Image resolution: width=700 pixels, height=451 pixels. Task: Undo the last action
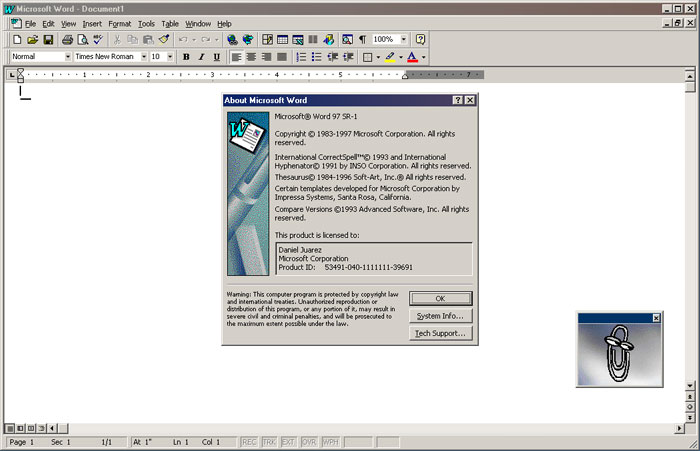pyautogui.click(x=183, y=40)
